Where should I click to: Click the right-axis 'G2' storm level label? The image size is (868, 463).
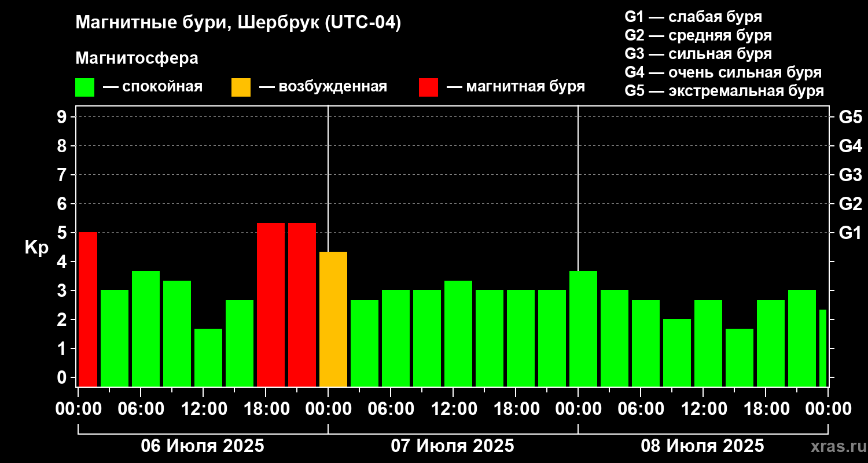click(x=851, y=204)
